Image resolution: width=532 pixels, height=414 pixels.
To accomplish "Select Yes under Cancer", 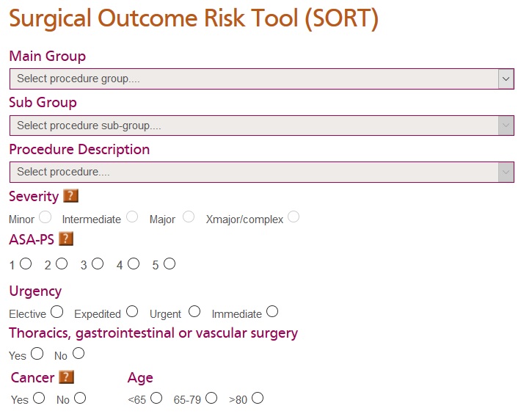I will coord(39,398).
